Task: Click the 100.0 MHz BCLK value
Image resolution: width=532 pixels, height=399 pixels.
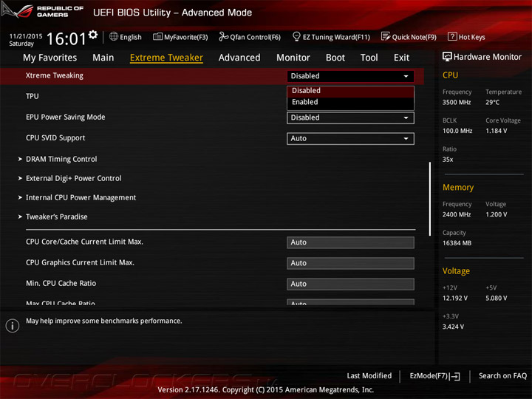Action: click(457, 131)
